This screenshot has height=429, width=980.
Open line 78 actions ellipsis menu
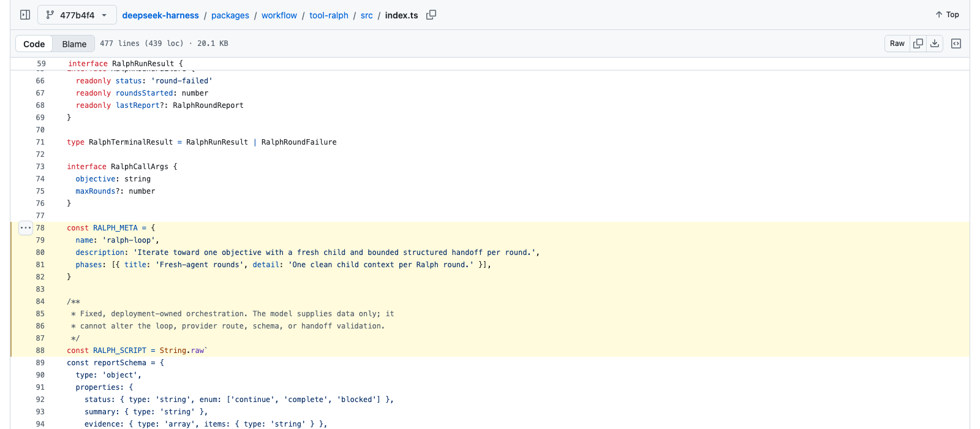25,228
